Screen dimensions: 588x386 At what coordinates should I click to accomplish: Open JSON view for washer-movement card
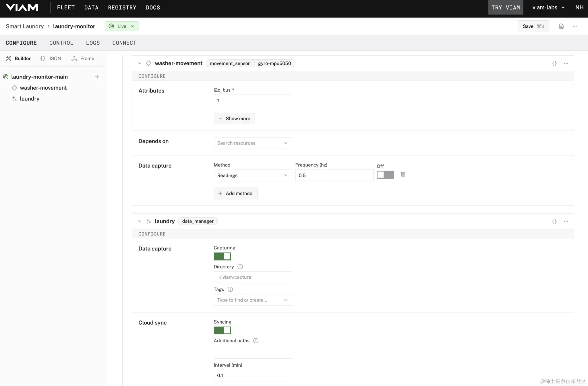point(554,63)
